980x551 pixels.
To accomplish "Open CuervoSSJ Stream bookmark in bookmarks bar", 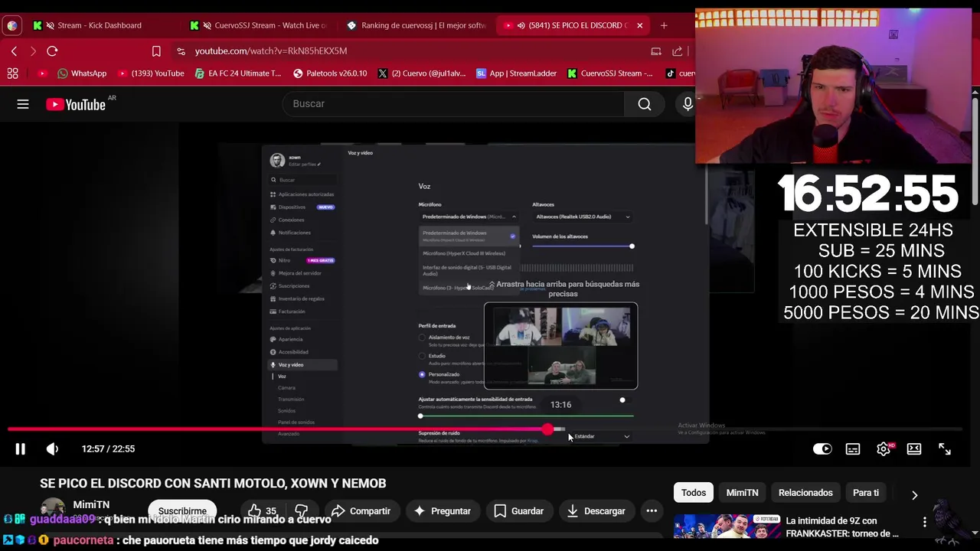I will (610, 73).
